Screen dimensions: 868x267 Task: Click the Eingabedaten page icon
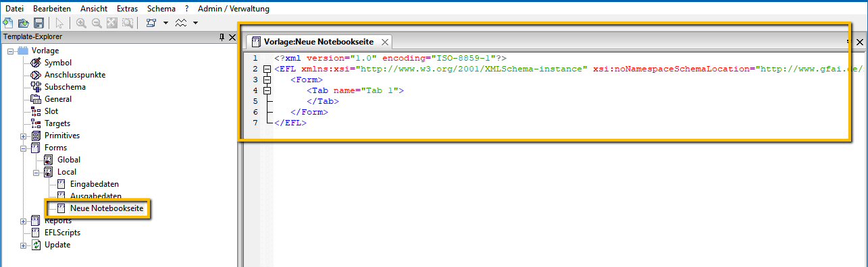tap(61, 184)
